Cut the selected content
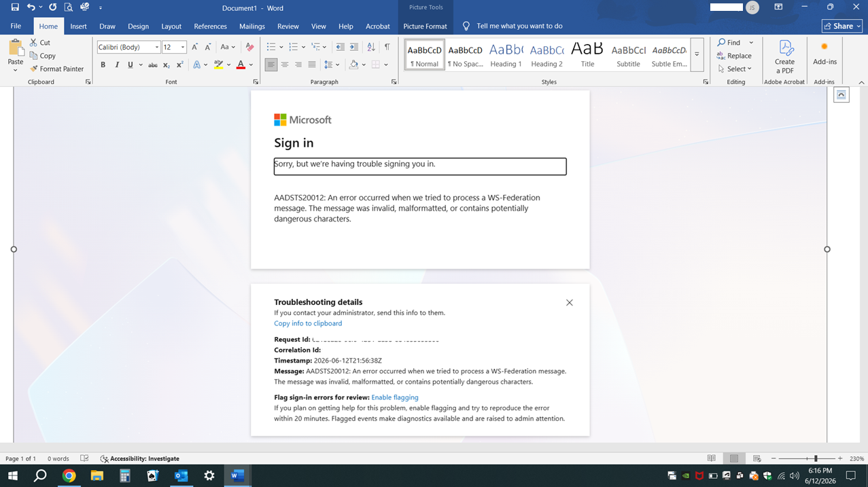Image resolution: width=868 pixels, height=487 pixels. [x=40, y=43]
